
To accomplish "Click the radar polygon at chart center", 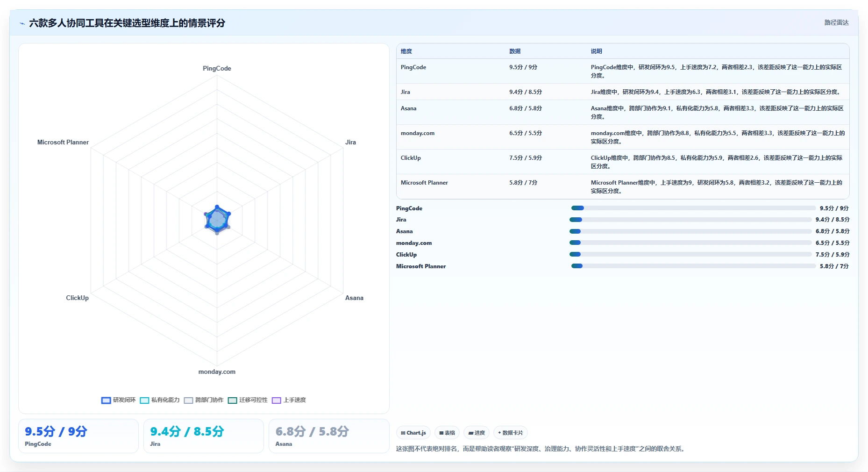I will click(x=217, y=219).
